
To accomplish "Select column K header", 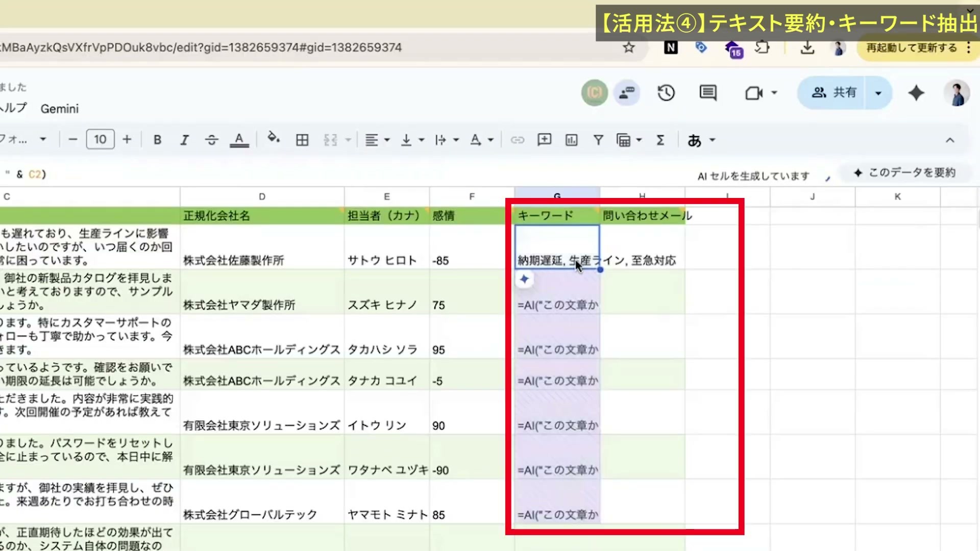I will click(x=897, y=196).
